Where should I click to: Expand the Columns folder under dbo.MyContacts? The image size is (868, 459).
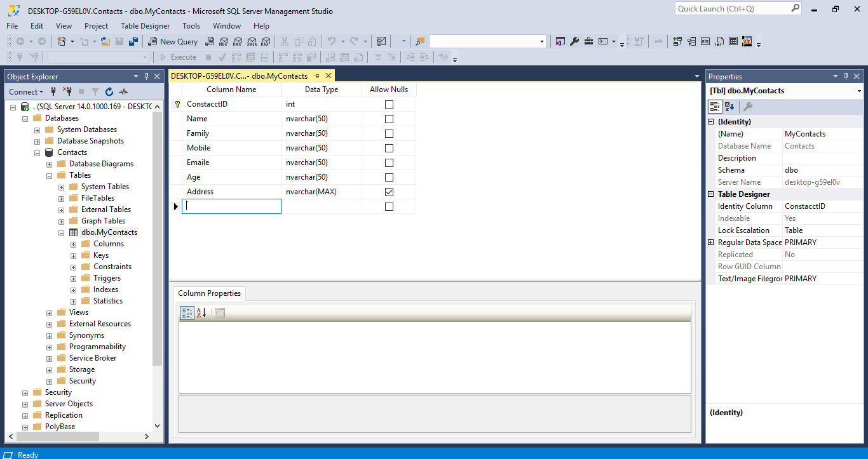(74, 244)
